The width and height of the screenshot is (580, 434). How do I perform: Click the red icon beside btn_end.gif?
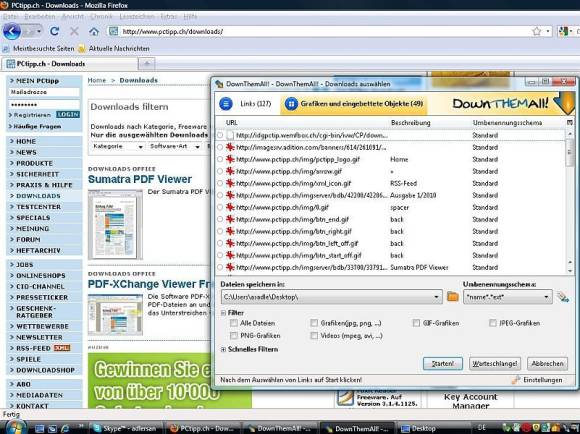coord(230,219)
